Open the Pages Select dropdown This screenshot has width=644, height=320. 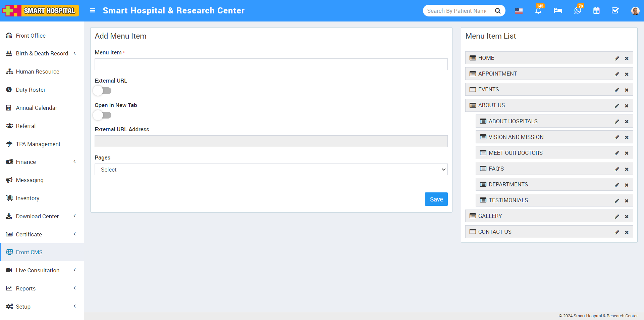coord(271,169)
